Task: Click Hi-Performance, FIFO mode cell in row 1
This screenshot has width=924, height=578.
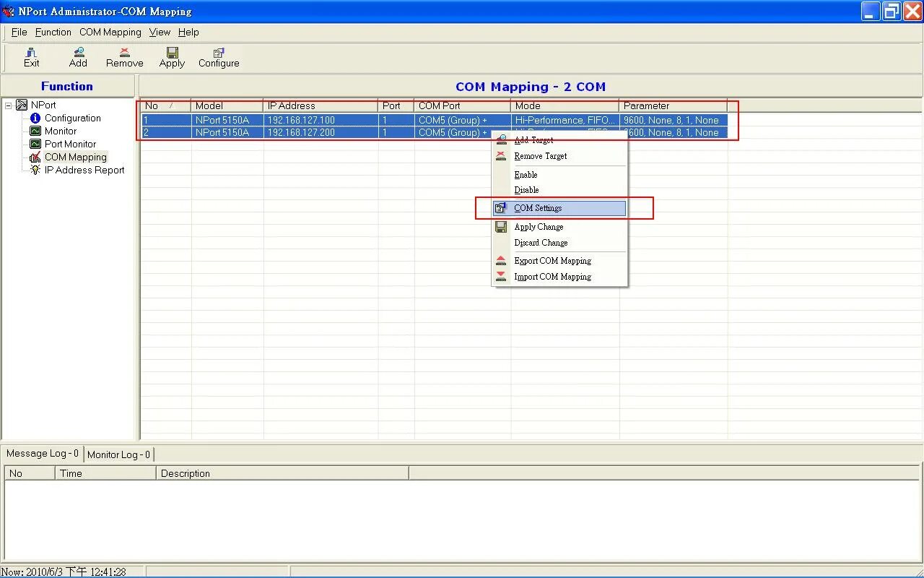Action: tap(565, 120)
